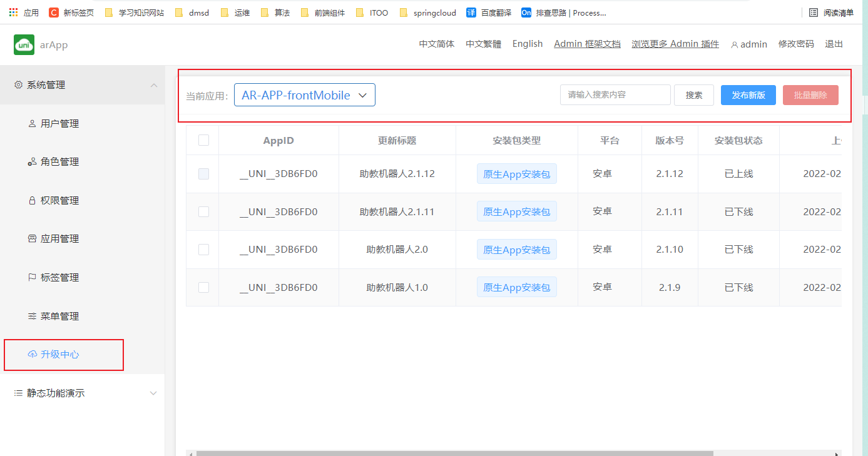Expand the 静态功能演示 menu chevron
Image resolution: width=868 pixels, height=456 pixels.
(x=154, y=393)
